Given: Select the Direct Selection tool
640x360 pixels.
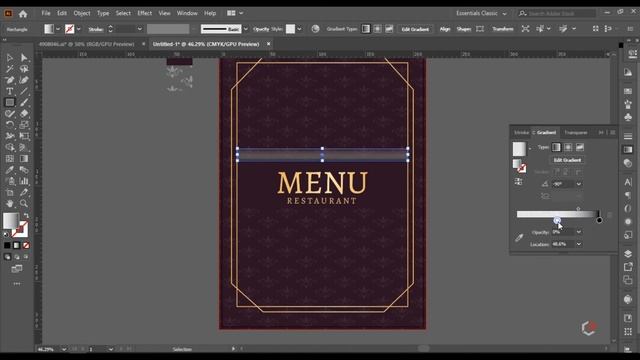Looking at the screenshot, I should click(24, 58).
